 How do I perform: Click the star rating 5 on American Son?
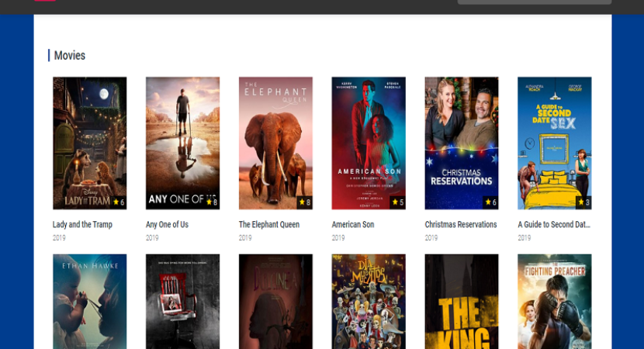(x=398, y=202)
